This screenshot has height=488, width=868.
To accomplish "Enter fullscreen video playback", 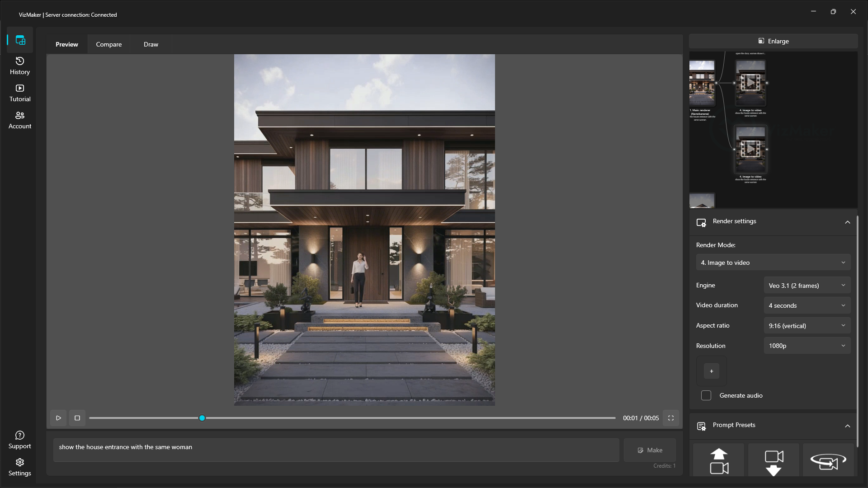I will click(671, 418).
